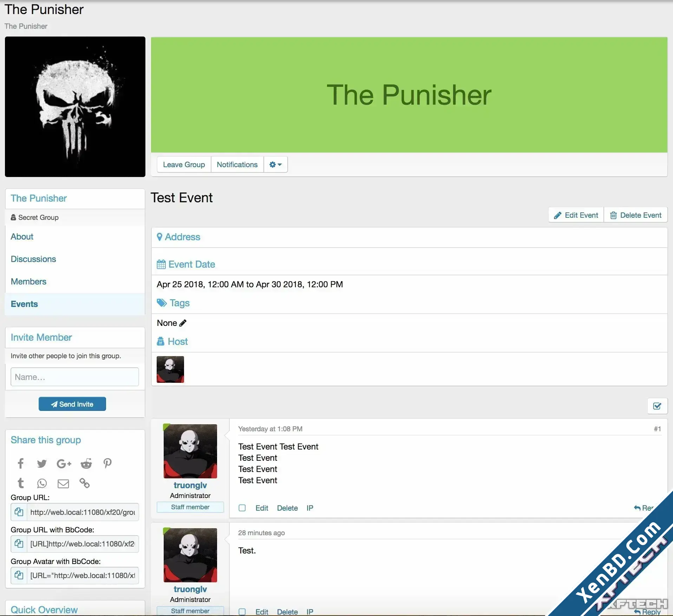The height and width of the screenshot is (616, 673).
Task: Click the Test Event page title
Action: (x=182, y=198)
